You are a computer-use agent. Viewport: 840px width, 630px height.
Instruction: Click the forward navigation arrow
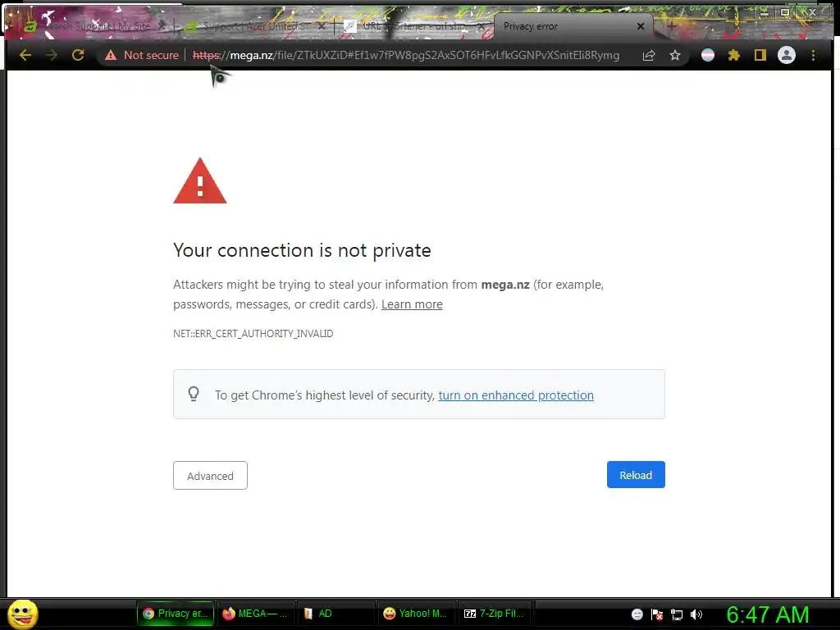tap(52, 55)
